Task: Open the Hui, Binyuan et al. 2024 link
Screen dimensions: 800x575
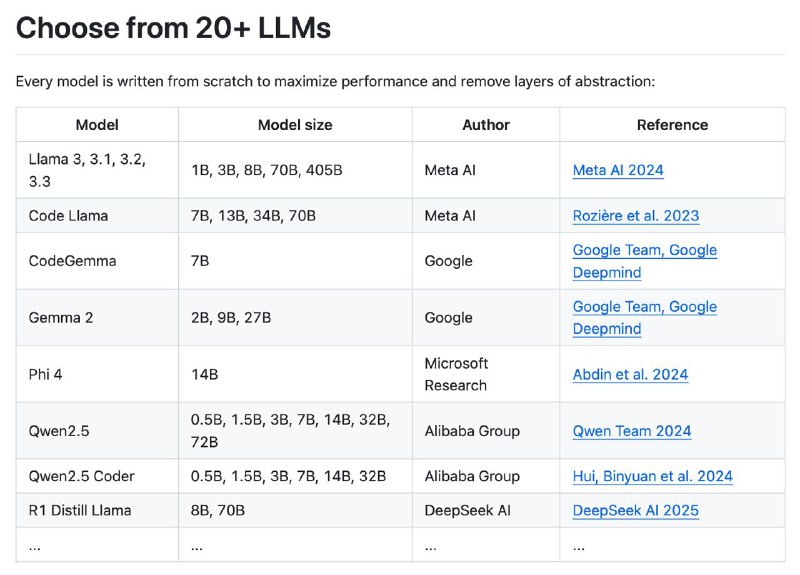Action: tap(653, 477)
